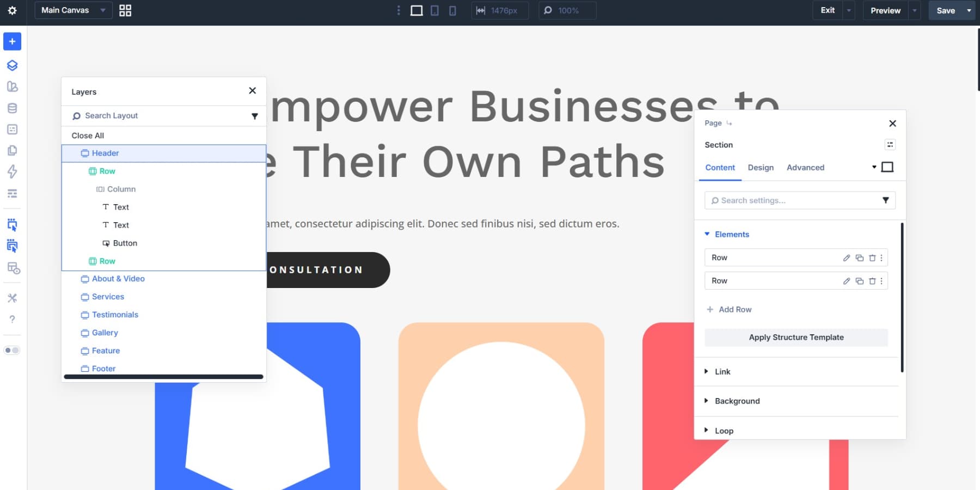Select the dynamic data database icon in sidebar

12,108
